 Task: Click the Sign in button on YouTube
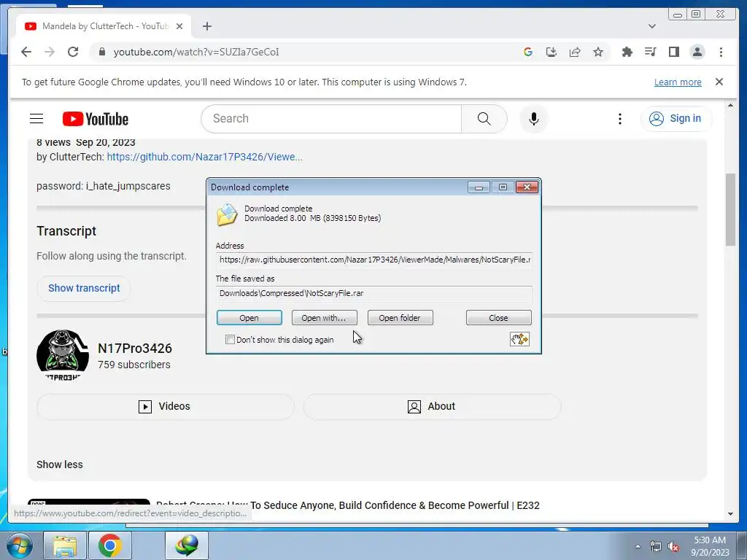coord(676,119)
